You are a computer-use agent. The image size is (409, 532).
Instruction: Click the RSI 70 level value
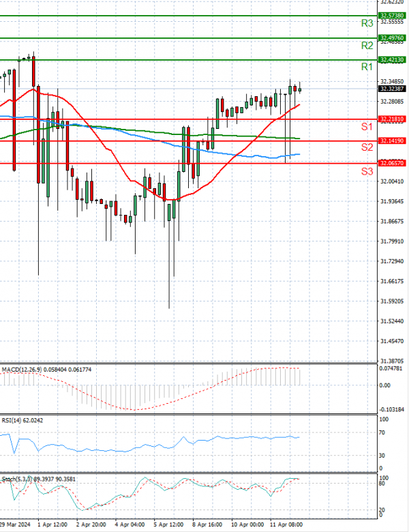coord(382,432)
